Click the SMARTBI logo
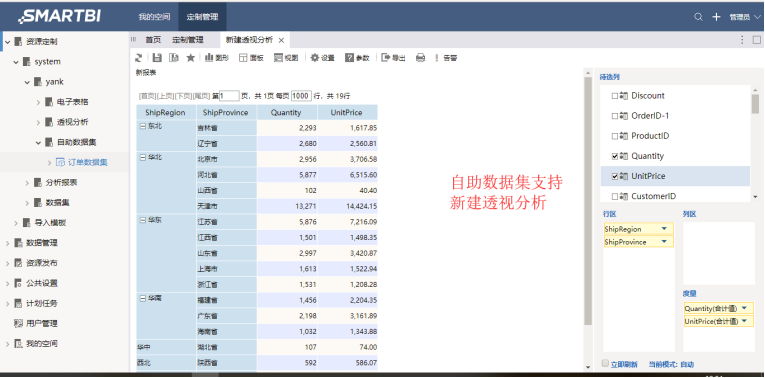Screen dimensions: 765x378 click(x=60, y=16)
